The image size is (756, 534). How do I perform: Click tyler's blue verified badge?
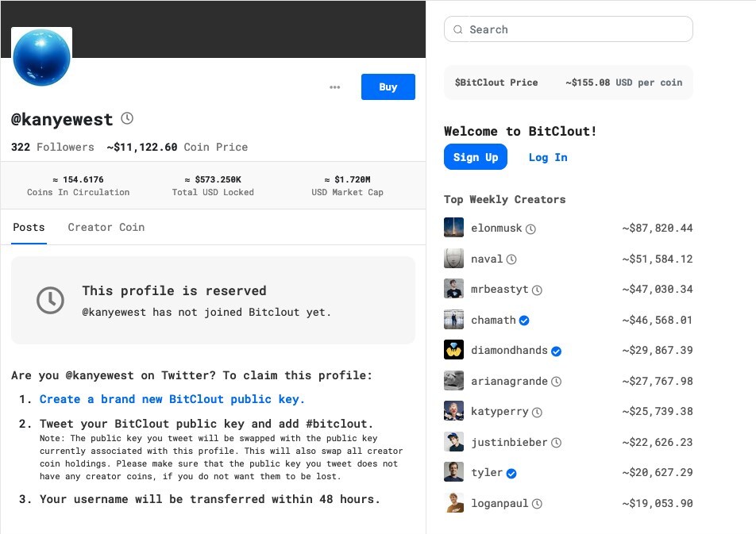[511, 473]
